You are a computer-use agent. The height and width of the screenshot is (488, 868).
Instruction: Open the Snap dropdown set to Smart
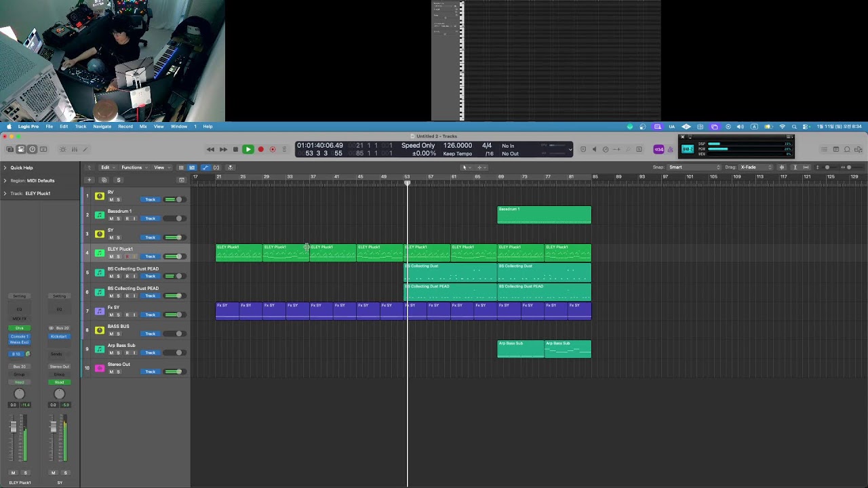click(694, 167)
